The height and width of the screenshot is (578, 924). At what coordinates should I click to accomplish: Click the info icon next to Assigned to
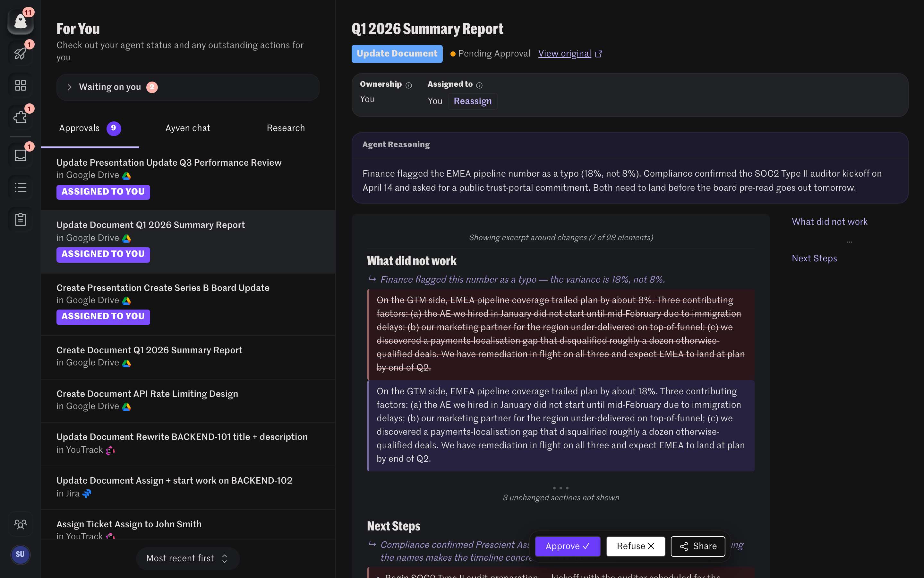(479, 85)
